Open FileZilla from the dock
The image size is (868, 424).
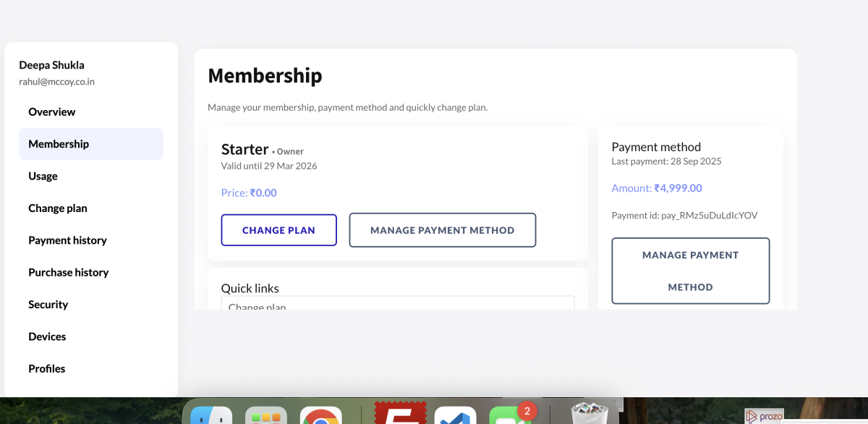(x=400, y=414)
